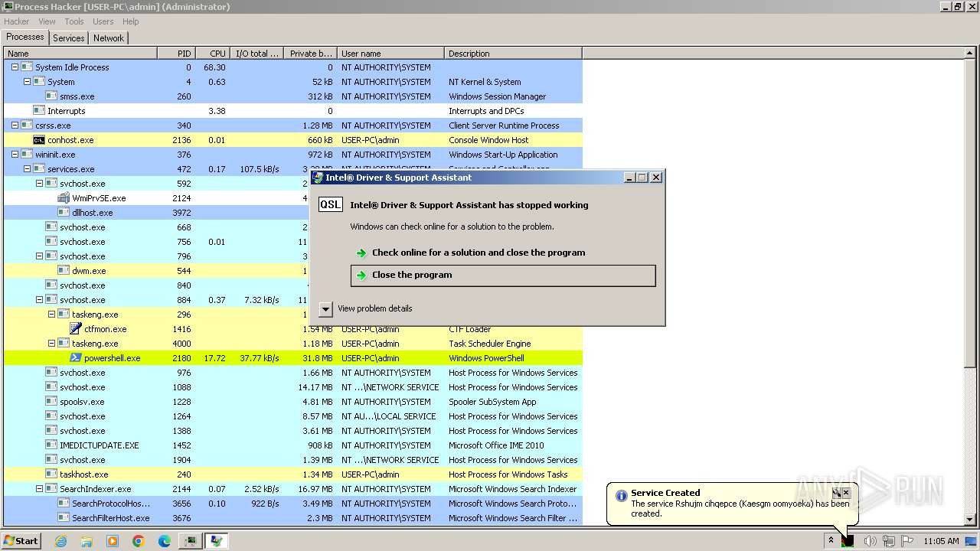Collapse the svchost.exe 796 node
Viewport: 980px width, 551px height.
point(39,256)
